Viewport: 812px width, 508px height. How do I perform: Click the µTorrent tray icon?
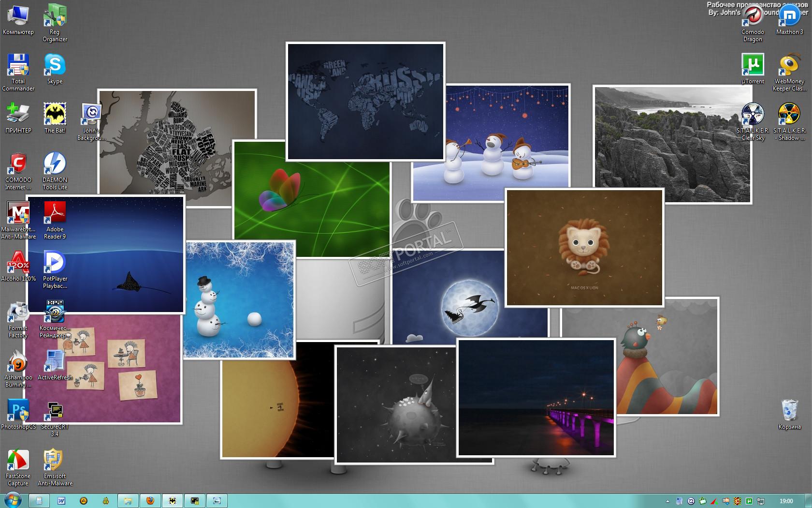[749, 501]
